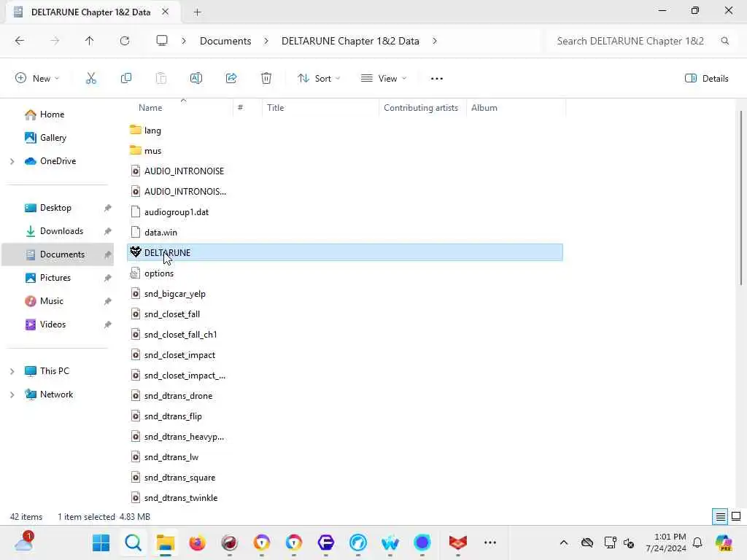Click Documents in the address breadcrumb
The height and width of the screenshot is (560, 747).
point(225,41)
